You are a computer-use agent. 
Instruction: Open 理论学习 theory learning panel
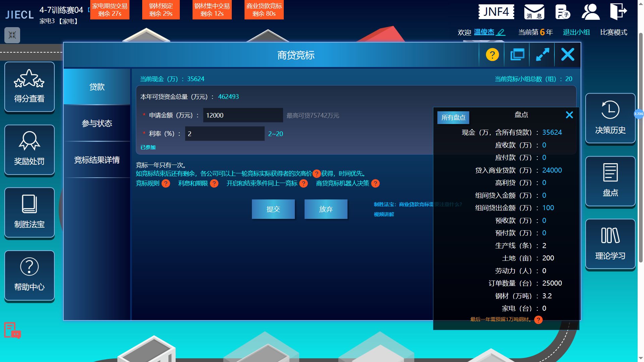610,244
